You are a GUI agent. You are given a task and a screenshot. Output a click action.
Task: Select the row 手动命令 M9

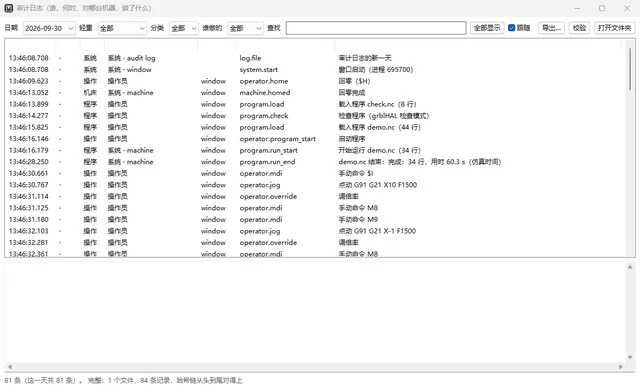(314, 219)
